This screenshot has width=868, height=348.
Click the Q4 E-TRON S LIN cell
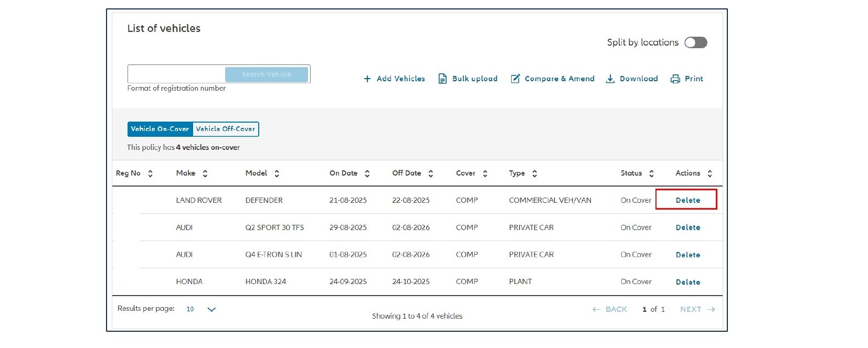tap(273, 255)
